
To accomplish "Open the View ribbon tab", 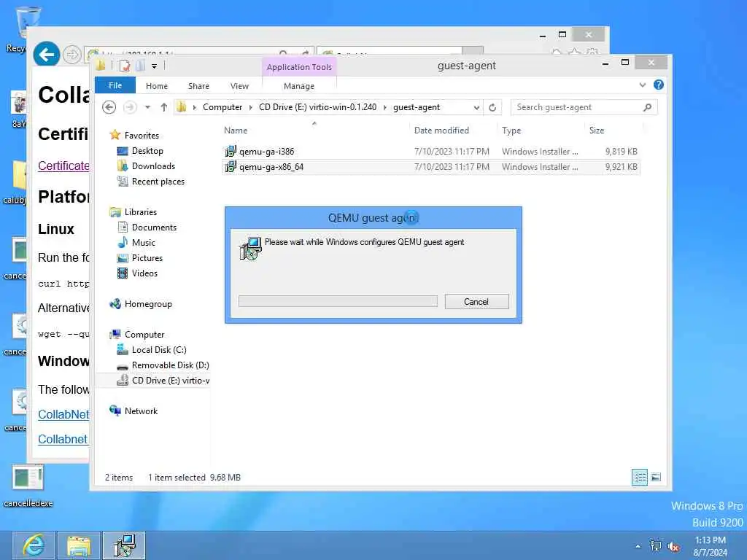I will point(239,86).
